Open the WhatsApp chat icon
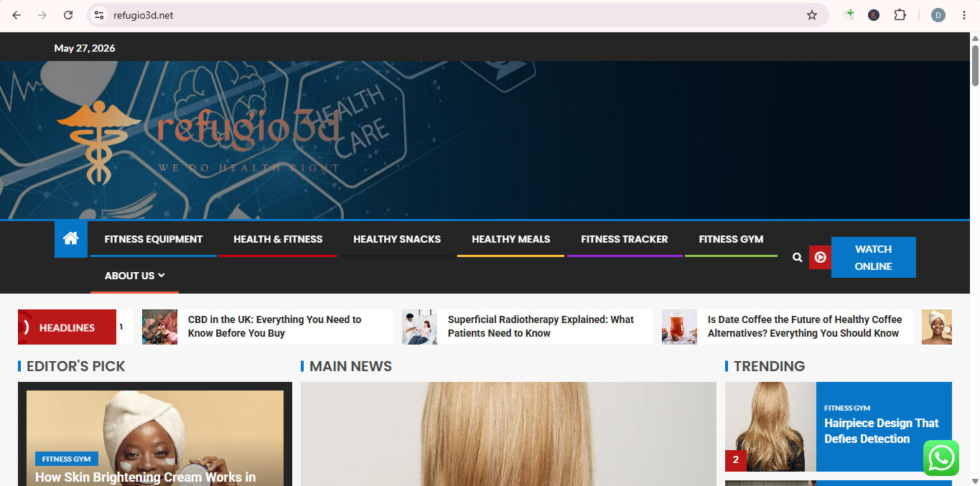This screenshot has width=980, height=486. pos(941,458)
